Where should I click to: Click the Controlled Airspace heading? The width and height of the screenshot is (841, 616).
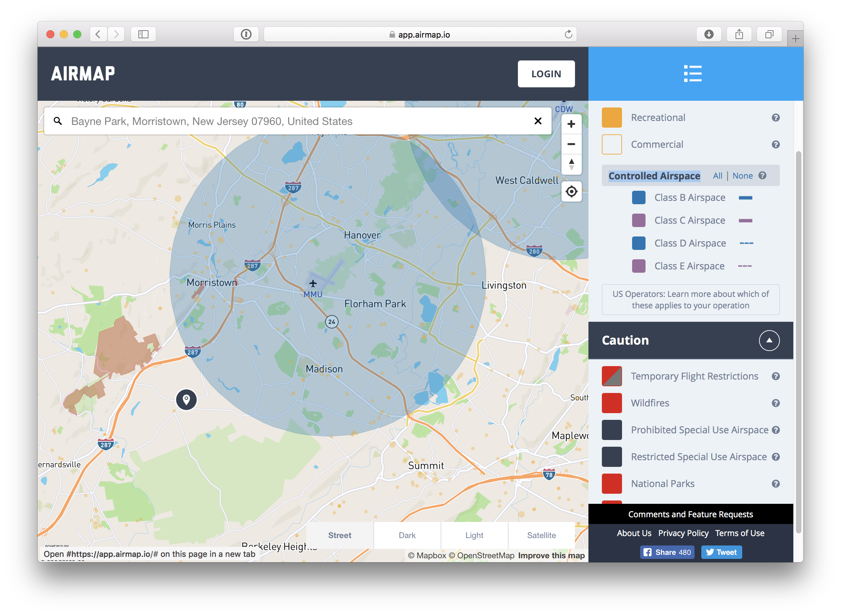654,176
